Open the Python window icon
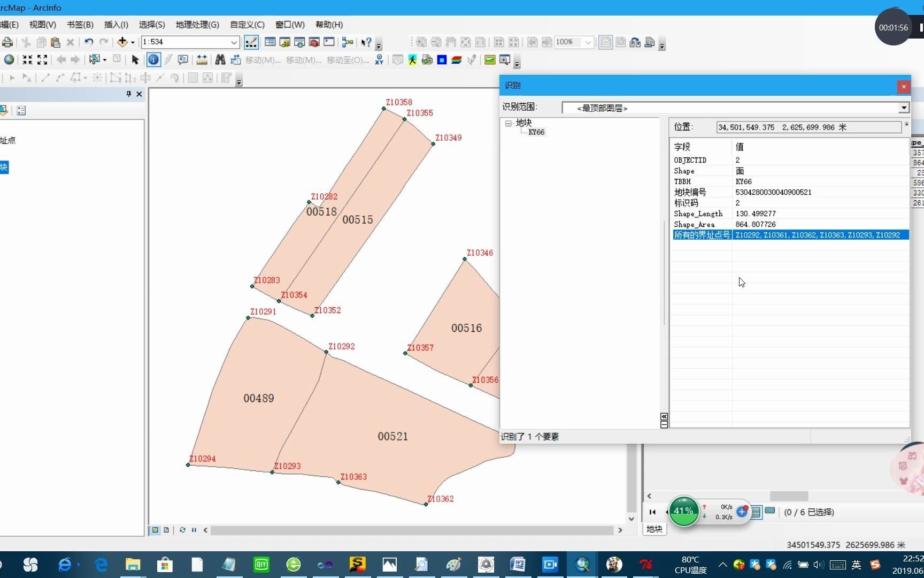Image resolution: width=924 pixels, height=578 pixels. [x=329, y=42]
